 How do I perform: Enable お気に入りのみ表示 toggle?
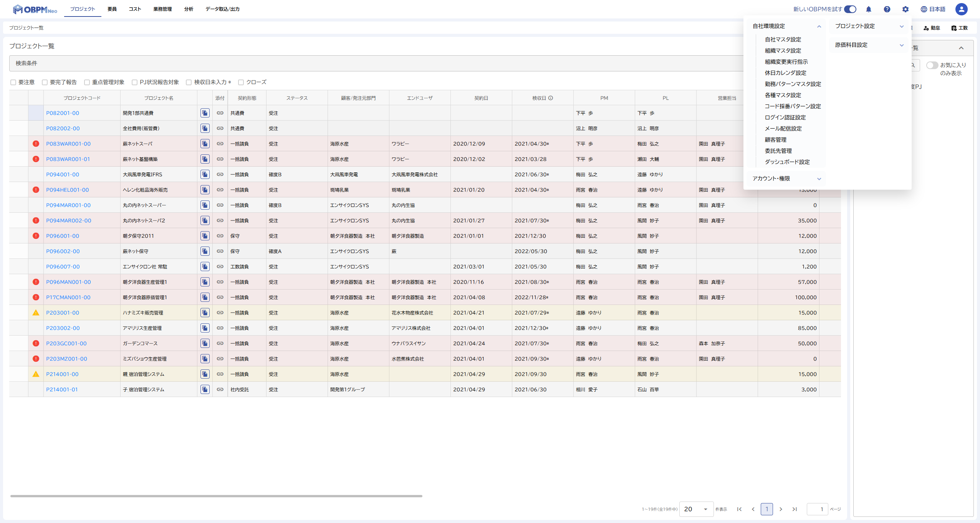(x=932, y=65)
